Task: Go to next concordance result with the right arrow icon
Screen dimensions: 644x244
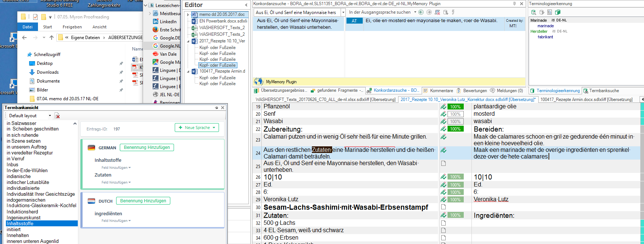Action: point(429,12)
